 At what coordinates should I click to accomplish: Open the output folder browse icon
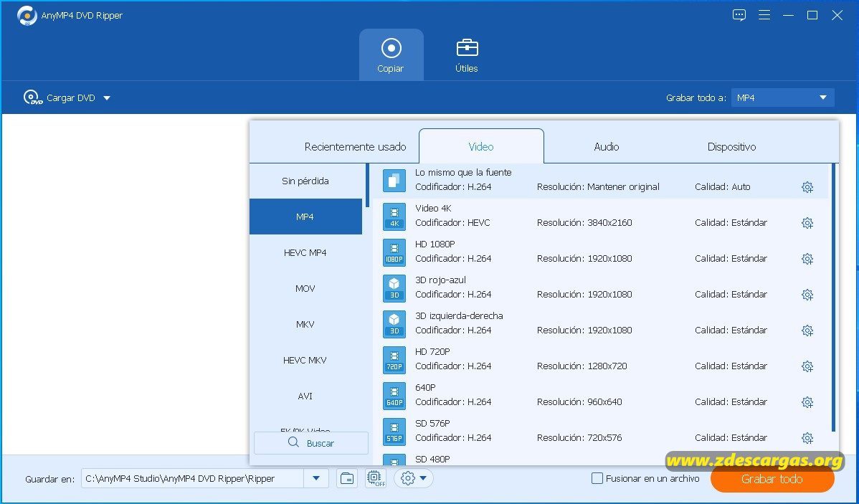(347, 478)
